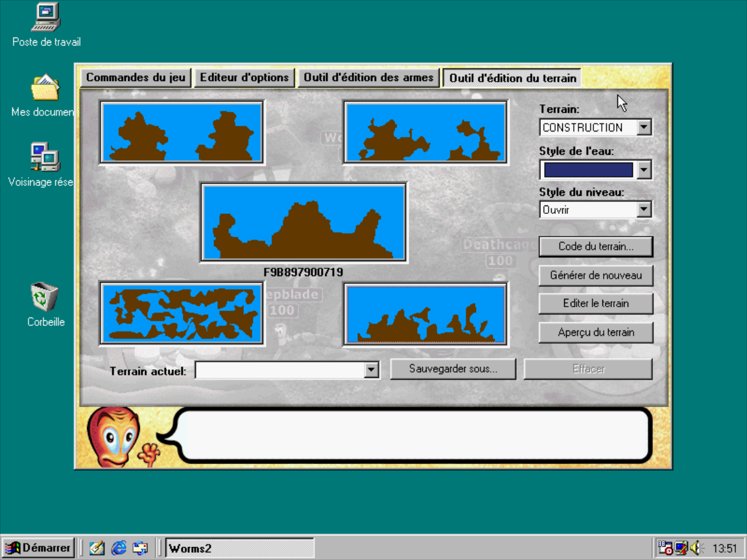The image size is (747, 560).
Task: Select the bottom-right jagged terrain thumbnail
Action: coord(425,314)
